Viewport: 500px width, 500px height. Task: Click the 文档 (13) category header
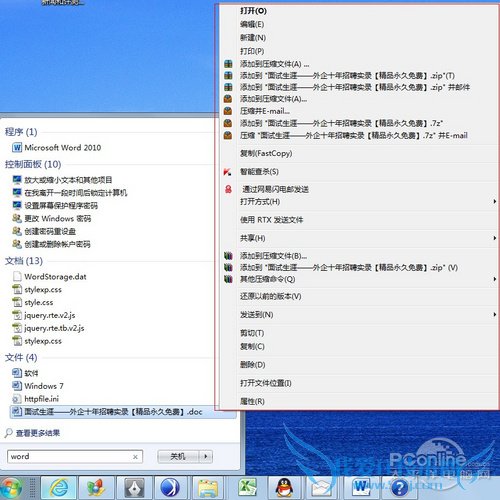(x=24, y=261)
